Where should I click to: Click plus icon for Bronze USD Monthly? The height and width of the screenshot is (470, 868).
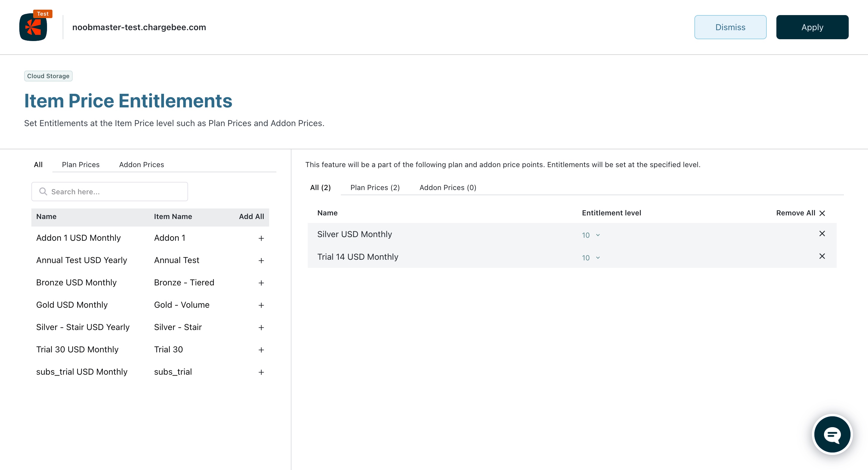point(261,283)
